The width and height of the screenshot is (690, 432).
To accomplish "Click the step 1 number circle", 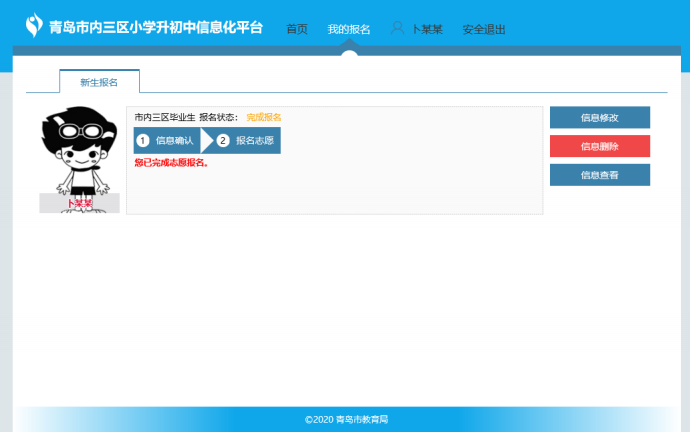I will click(143, 140).
